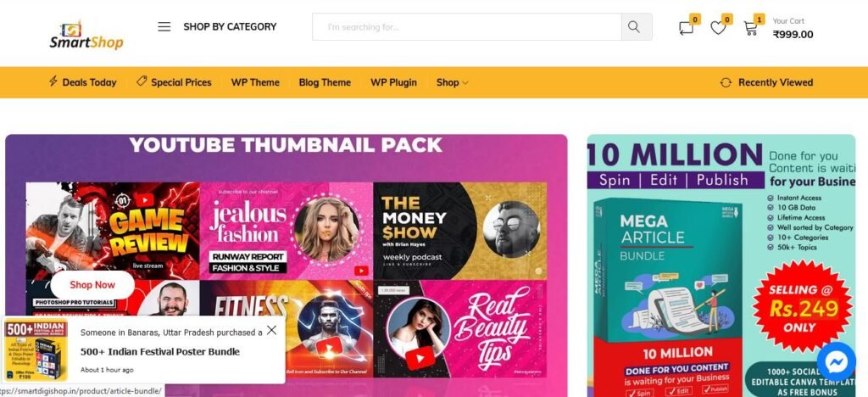Image resolution: width=868 pixels, height=397 pixels.
Task: Open the Deals Today menu item
Action: click(x=83, y=82)
